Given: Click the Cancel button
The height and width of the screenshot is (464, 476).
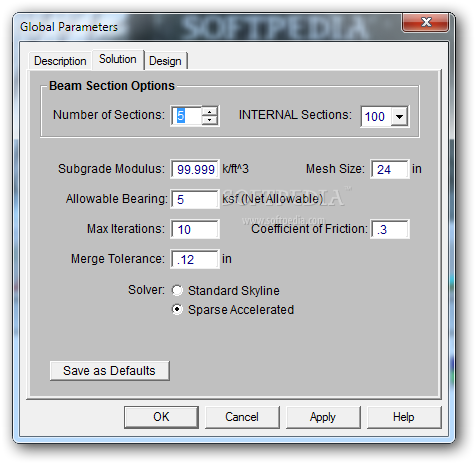Looking at the screenshot, I should click(x=242, y=417).
